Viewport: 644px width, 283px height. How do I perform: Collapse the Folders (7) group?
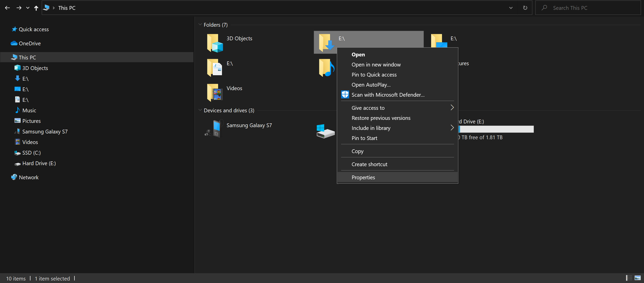pos(200,24)
